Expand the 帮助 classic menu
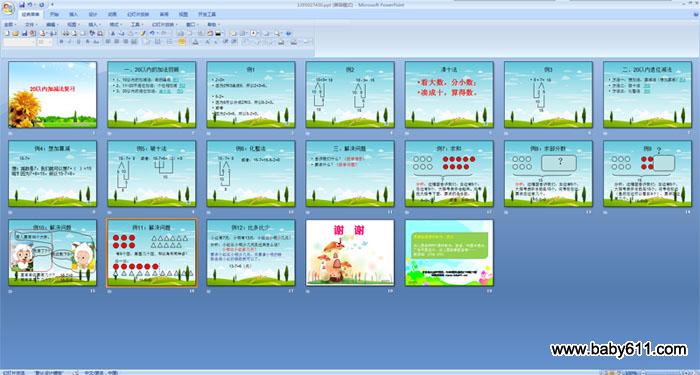Screen dimensions: 700x375 tap(213, 25)
